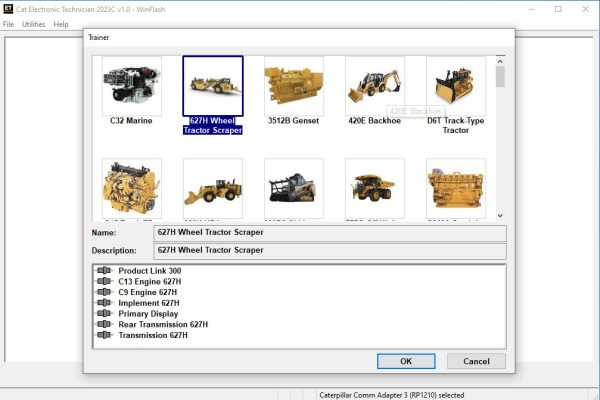Select the C32 Marine engine thumbnail
The width and height of the screenshot is (600, 400).
(x=132, y=86)
